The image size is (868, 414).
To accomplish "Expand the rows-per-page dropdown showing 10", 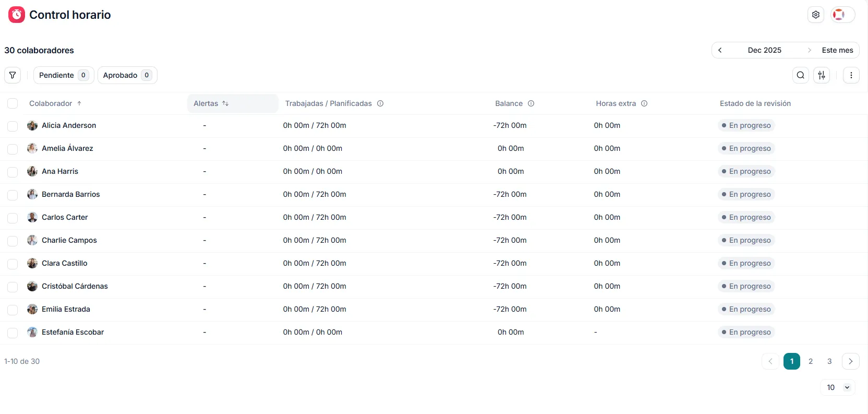I will 838,387.
